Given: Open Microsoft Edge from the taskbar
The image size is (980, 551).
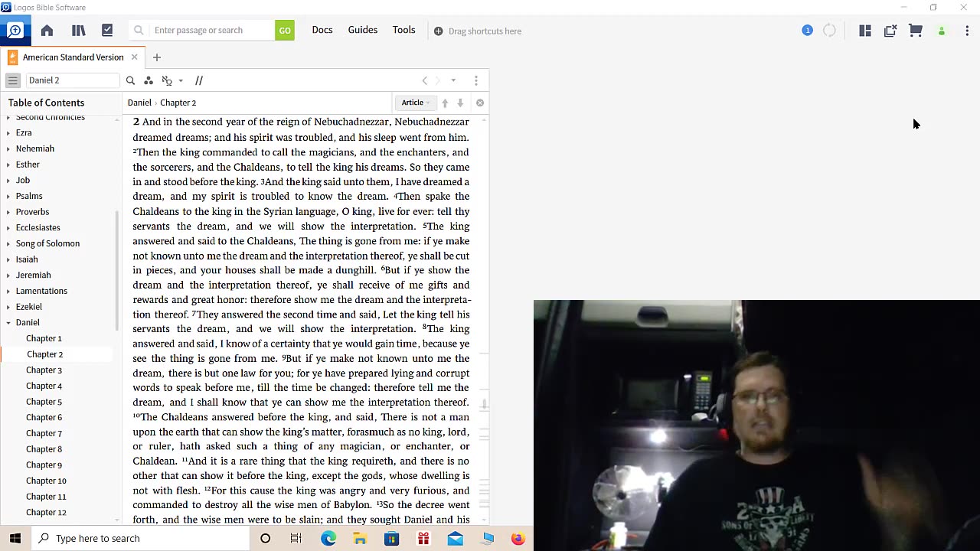Looking at the screenshot, I should tap(328, 539).
